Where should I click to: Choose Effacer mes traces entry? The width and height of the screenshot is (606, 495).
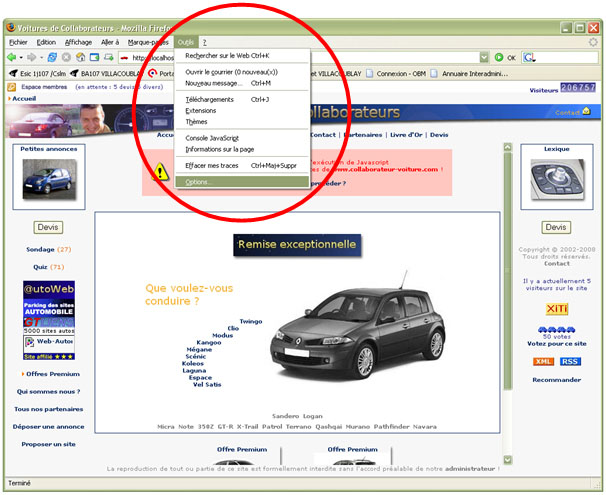[242, 165]
